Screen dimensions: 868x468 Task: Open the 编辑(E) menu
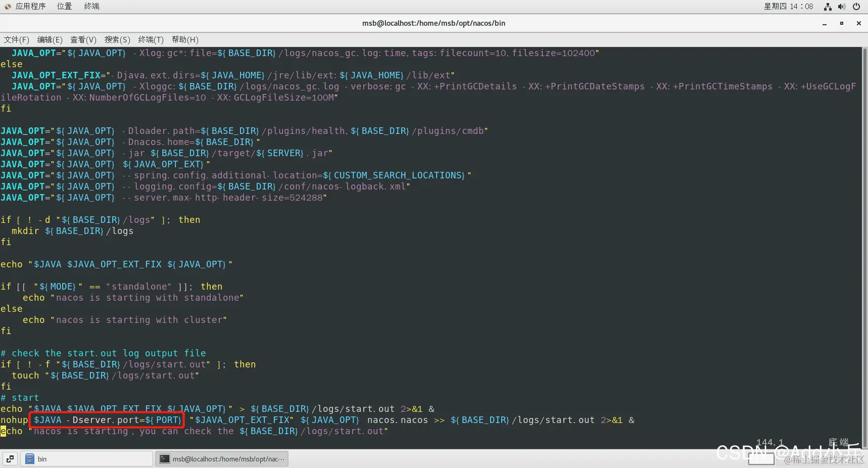[50, 39]
